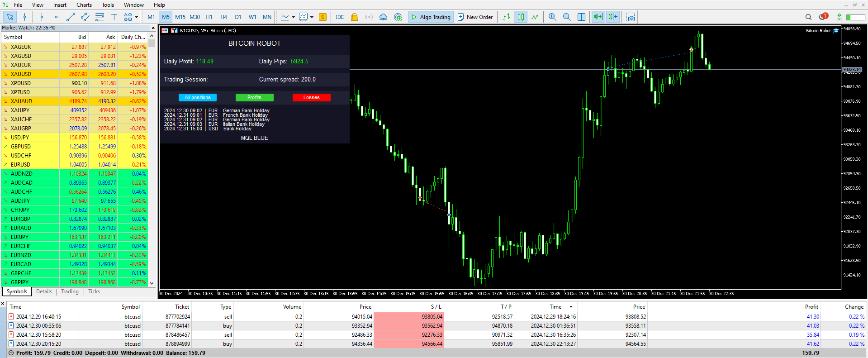The height and width of the screenshot is (358, 868).
Task: Close the bottom history toolbox panel
Action: 3,303
